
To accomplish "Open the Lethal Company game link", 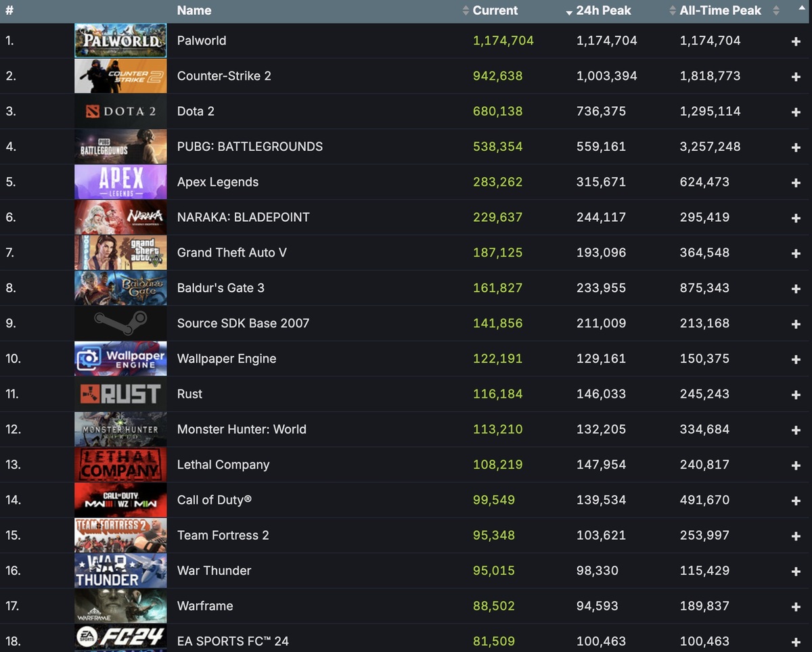I will pyautogui.click(x=223, y=465).
